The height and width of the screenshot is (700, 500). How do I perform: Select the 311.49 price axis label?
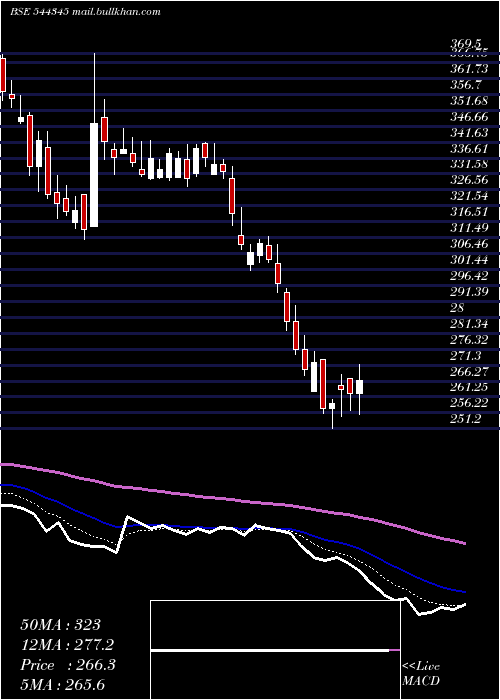click(x=469, y=228)
